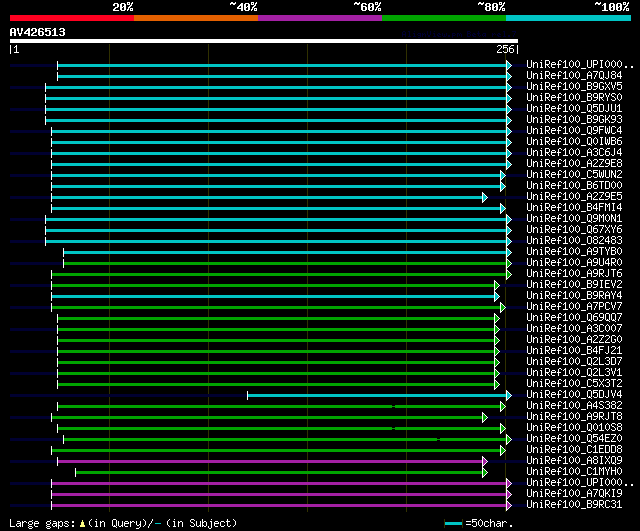Click the AV426513 query name
Image resolution: width=640 pixels, height=531 pixels.
[x=38, y=32]
